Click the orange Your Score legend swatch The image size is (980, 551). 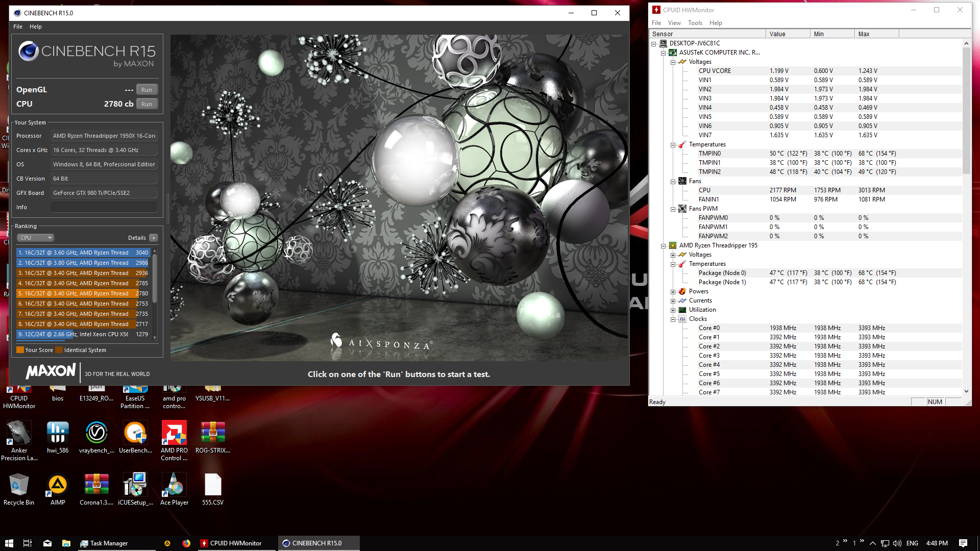[20, 350]
